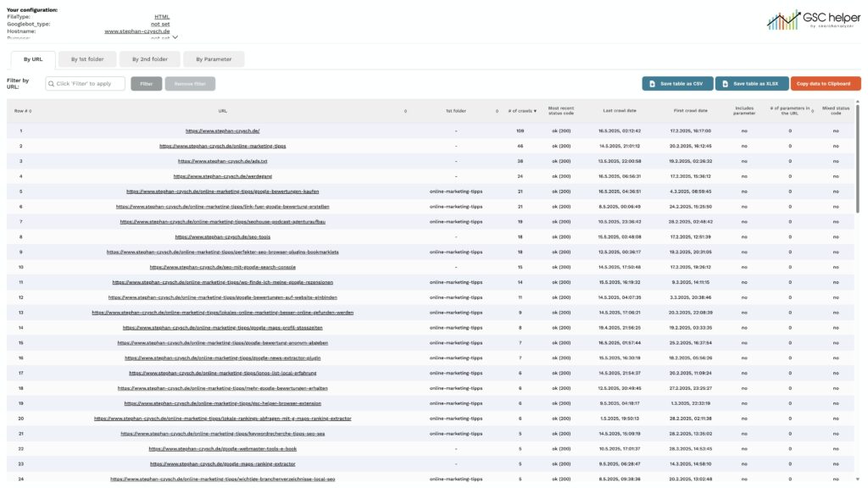Change the Googlebot_type value not set
Image resolution: width=868 pixels, height=488 pixels.
[x=160, y=24]
